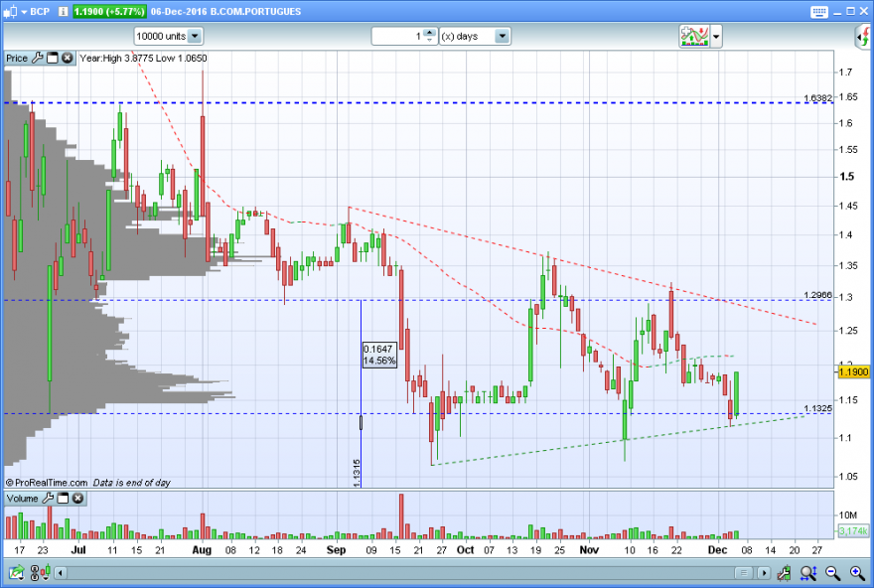Expand the indicator button dropdown arrow

(716, 37)
